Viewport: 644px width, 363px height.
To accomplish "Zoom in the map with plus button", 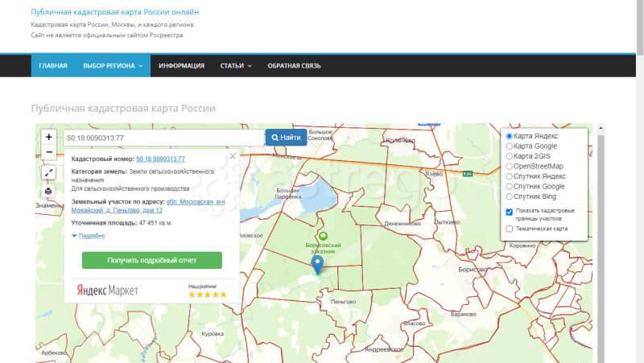I will (49, 138).
